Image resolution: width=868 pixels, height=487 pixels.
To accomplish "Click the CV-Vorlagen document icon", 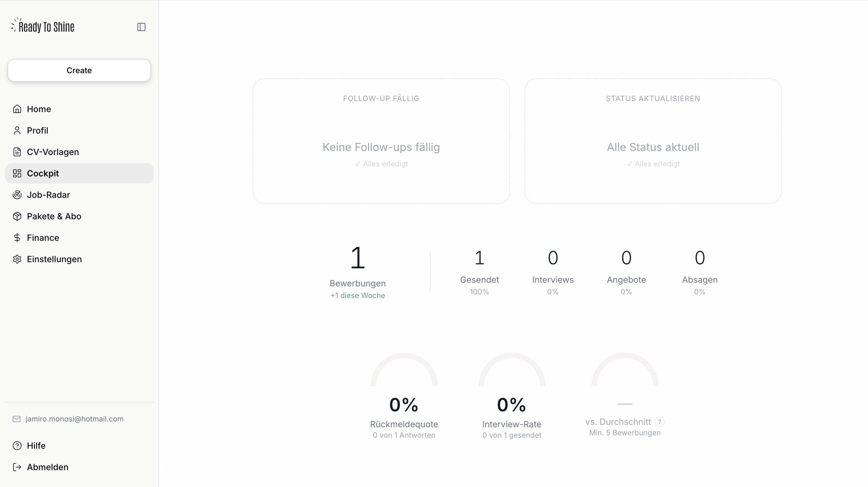I will (17, 152).
